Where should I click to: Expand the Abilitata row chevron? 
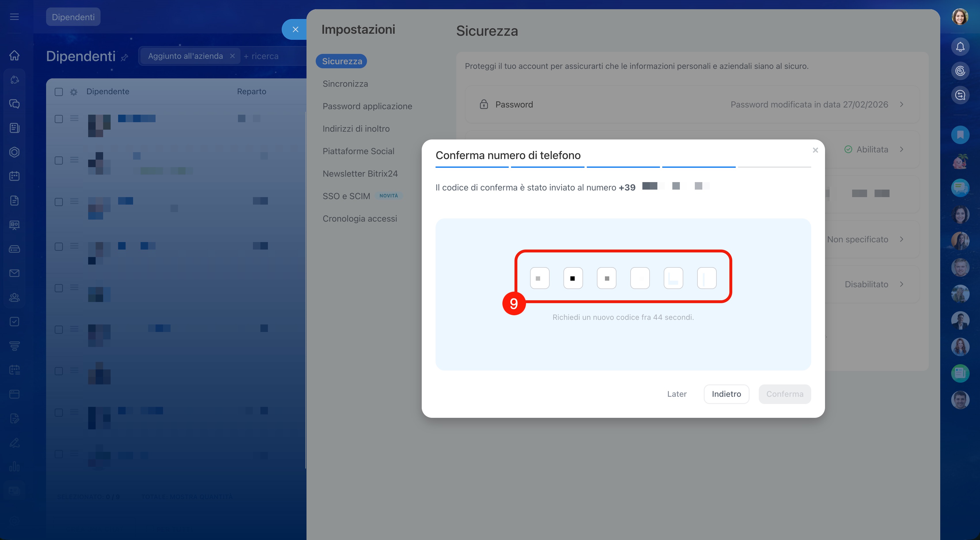coord(901,149)
